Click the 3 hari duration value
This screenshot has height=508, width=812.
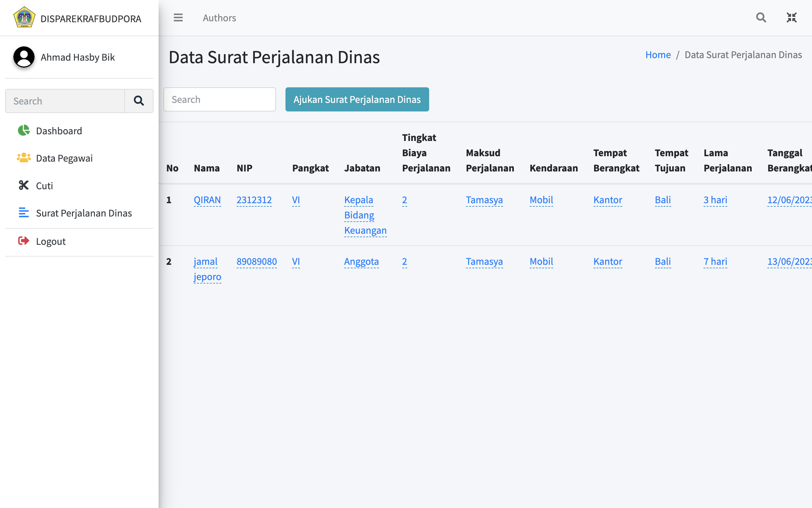tap(715, 200)
